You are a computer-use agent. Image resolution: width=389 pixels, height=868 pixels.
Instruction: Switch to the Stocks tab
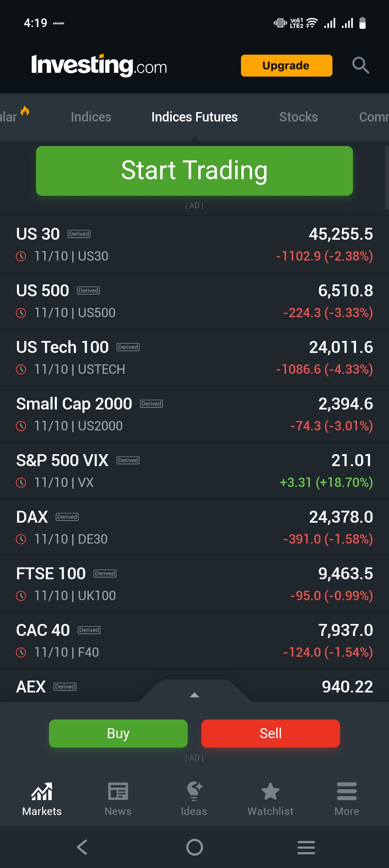click(x=299, y=117)
